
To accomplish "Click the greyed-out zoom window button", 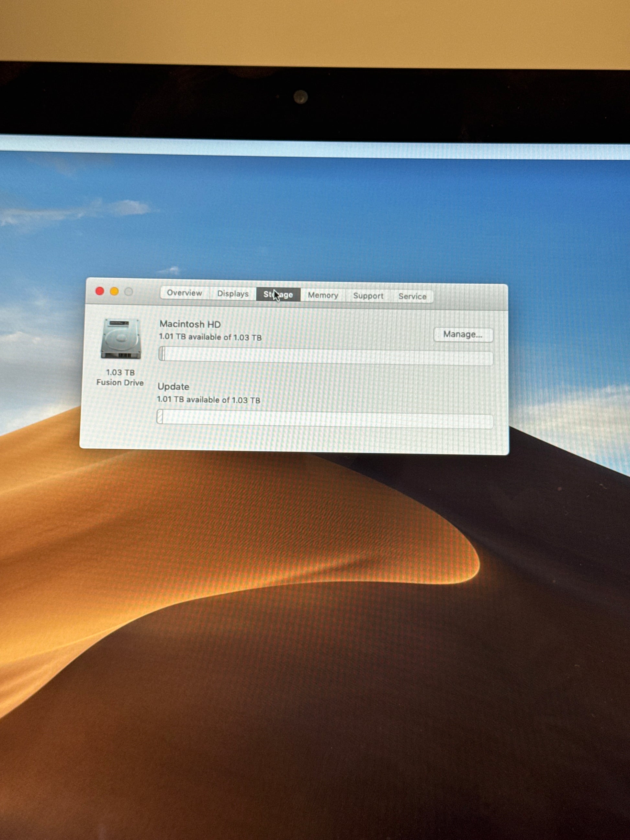I will [129, 292].
